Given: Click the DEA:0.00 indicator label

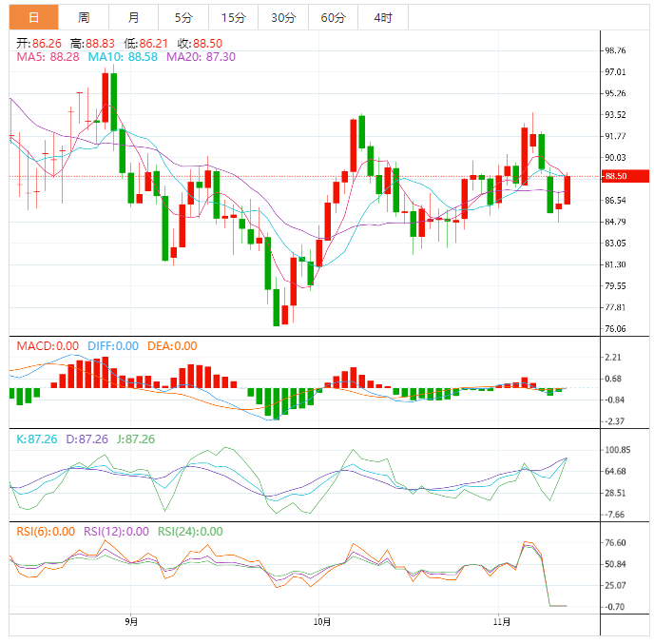Looking at the screenshot, I should (172, 346).
